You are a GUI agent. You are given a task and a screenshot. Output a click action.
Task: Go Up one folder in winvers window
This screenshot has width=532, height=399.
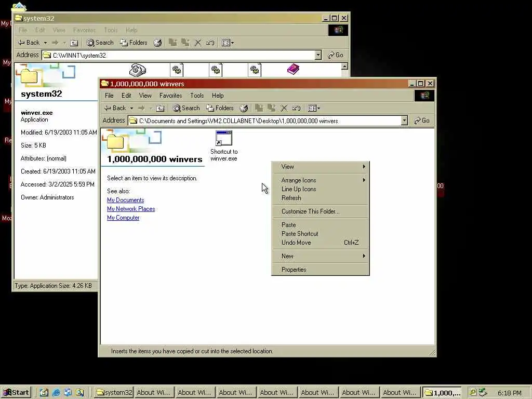pos(160,108)
